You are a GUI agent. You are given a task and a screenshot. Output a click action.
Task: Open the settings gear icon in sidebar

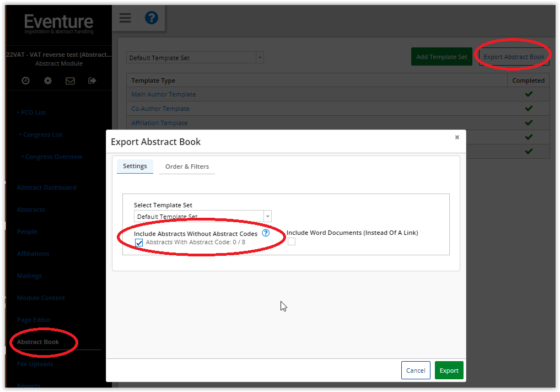48,80
